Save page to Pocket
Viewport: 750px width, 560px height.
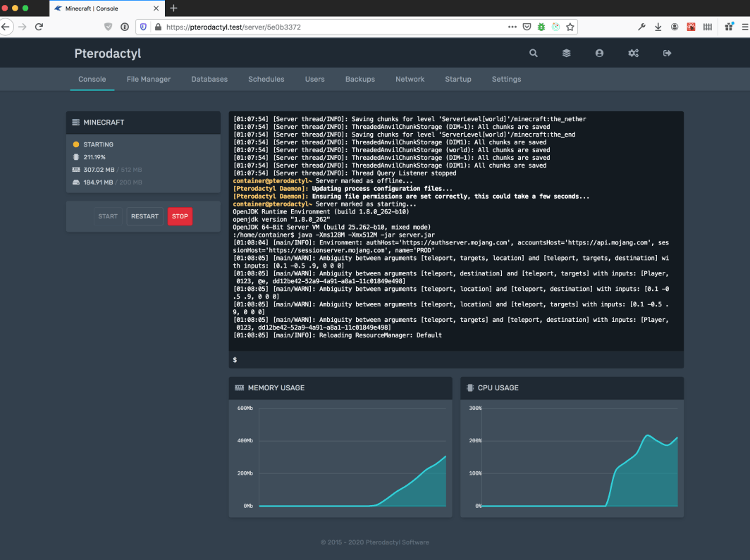527,27
